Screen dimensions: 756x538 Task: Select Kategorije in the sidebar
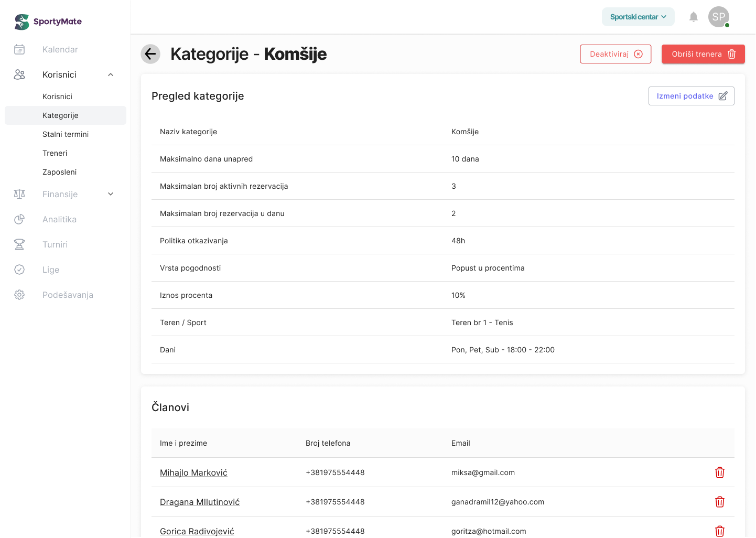pos(66,115)
